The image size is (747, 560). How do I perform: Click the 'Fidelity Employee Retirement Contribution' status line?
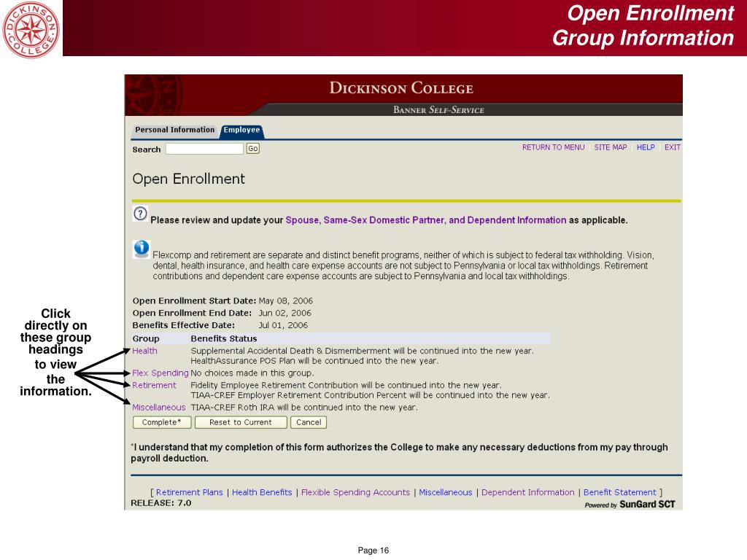(346, 385)
